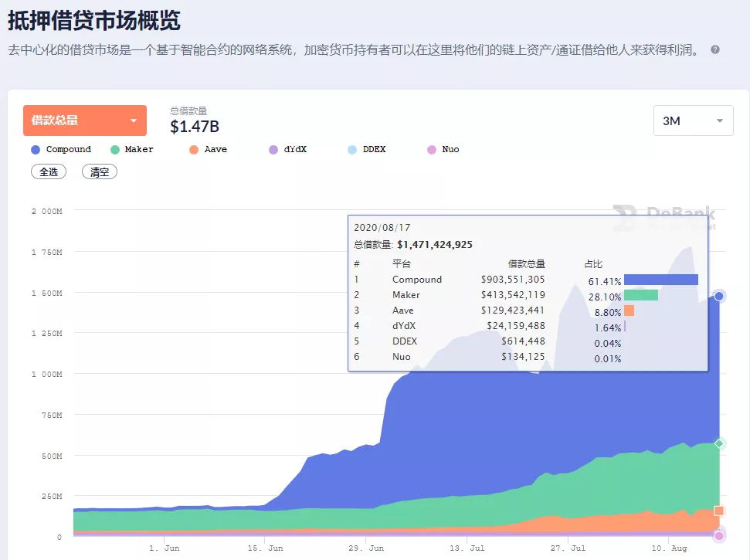The height and width of the screenshot is (560, 750).
Task: Open the orange 借款总量 metric dropdown
Action: [x=85, y=120]
